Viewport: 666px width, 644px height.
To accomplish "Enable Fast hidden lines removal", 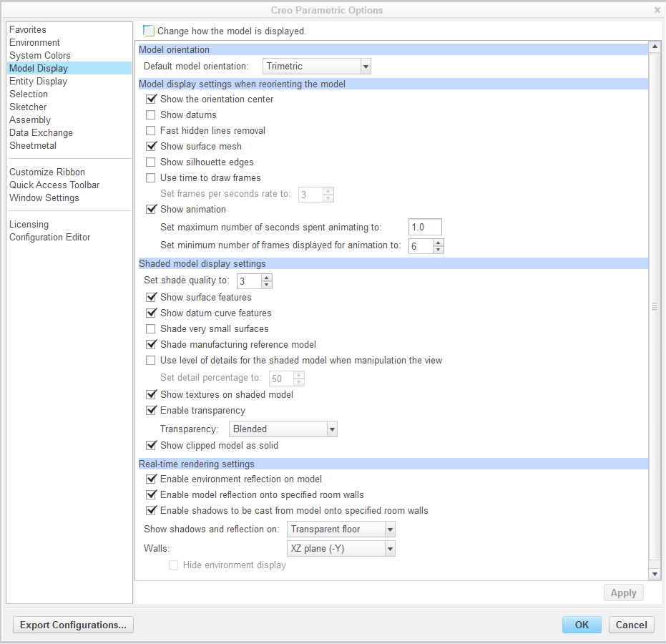I will (151, 130).
